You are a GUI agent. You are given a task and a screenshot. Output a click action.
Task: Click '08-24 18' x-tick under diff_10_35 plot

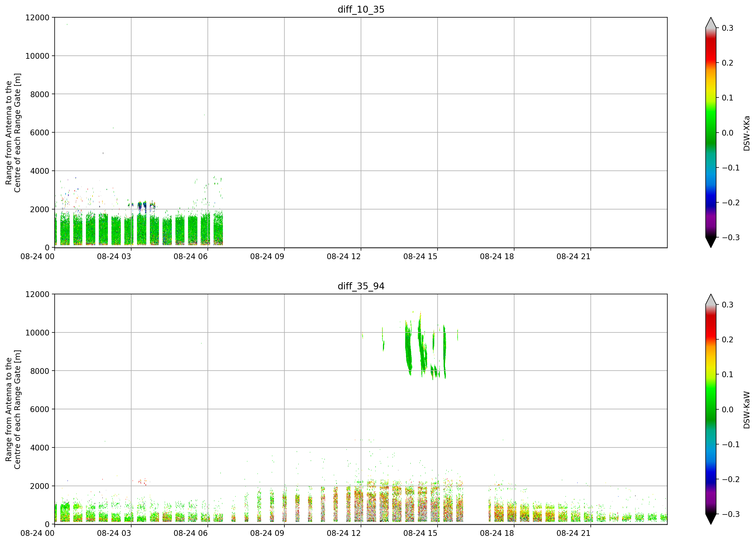(497, 256)
